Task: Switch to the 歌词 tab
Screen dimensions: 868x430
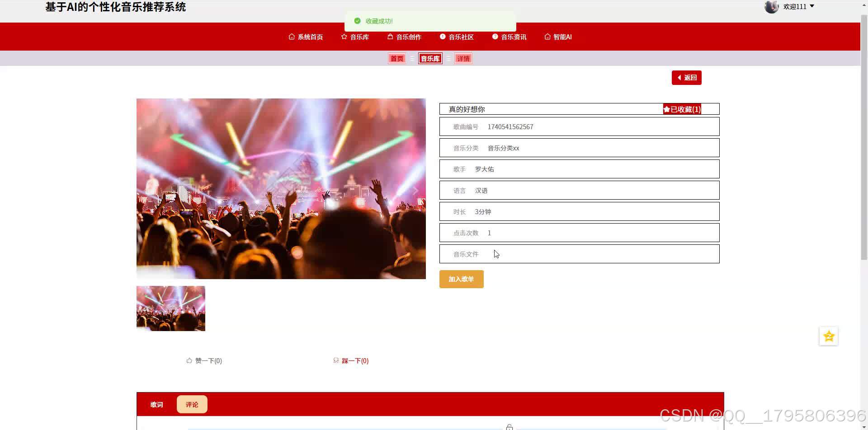Action: click(156, 405)
